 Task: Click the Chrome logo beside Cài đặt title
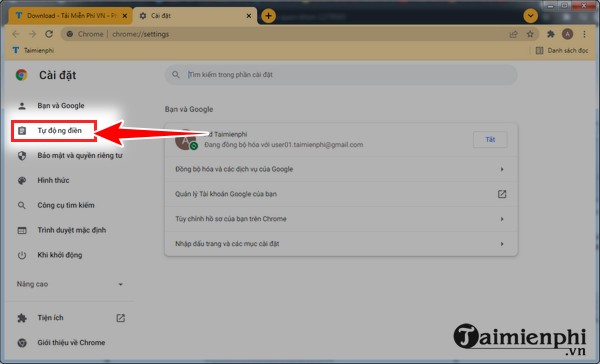pyautogui.click(x=22, y=75)
